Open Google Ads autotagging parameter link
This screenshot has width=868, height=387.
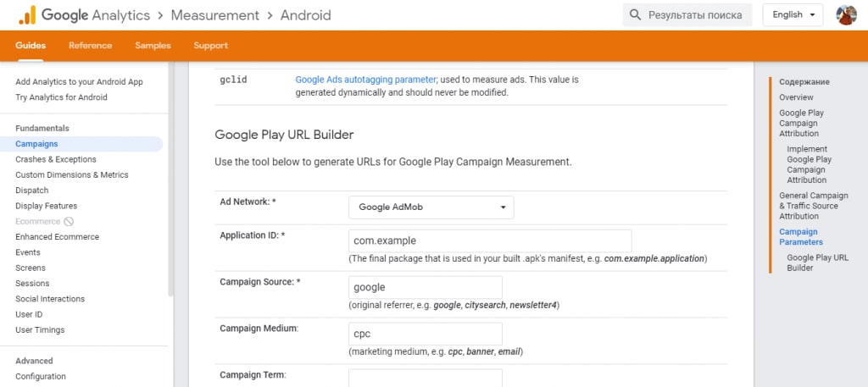tap(366, 80)
